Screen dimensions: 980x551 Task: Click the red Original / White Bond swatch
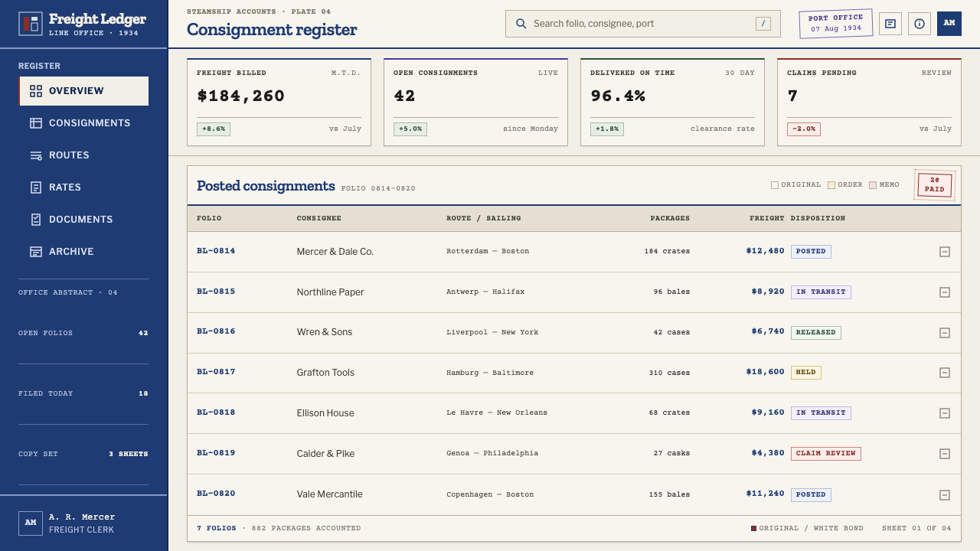coord(754,529)
